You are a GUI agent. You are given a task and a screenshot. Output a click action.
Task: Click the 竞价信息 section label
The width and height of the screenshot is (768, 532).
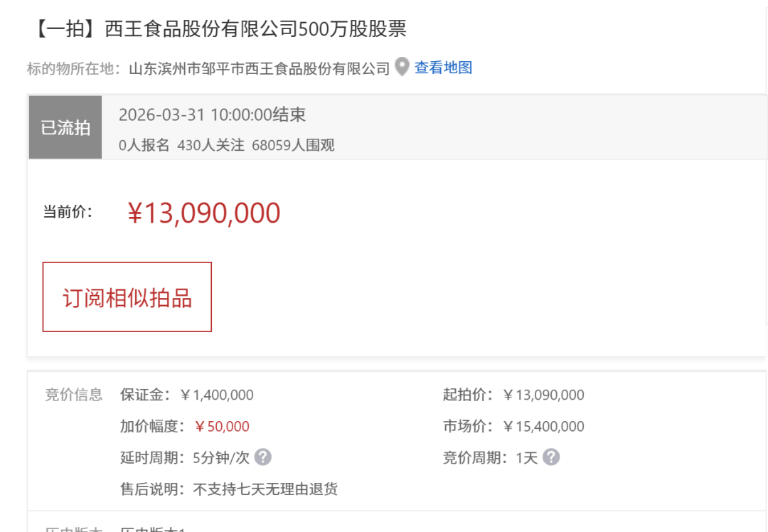74,395
